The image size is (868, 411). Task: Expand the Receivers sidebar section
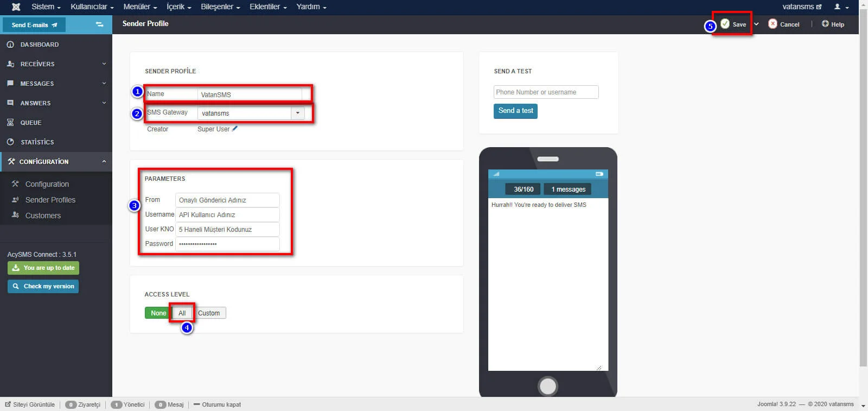click(104, 64)
